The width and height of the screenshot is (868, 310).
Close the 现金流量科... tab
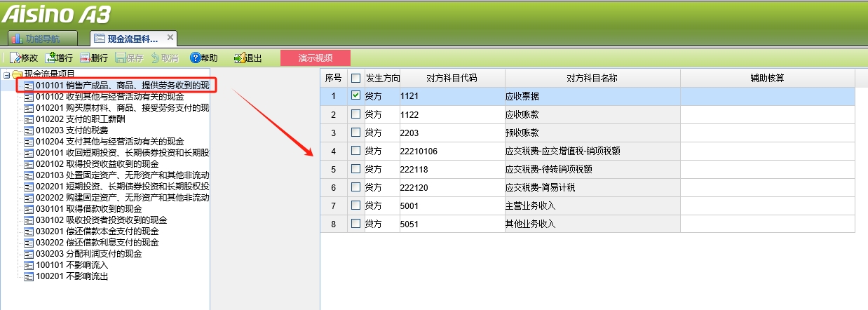tap(170, 37)
